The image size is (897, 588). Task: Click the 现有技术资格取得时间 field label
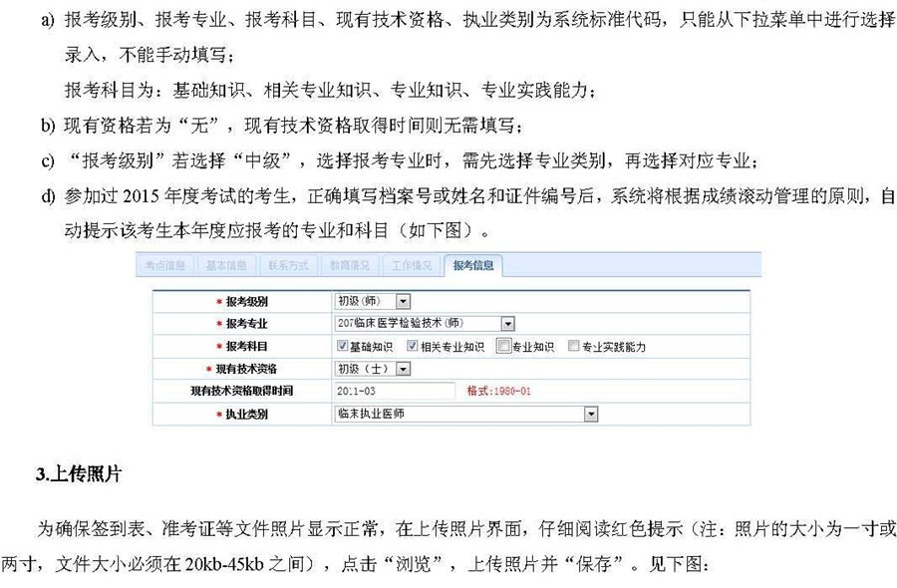click(241, 391)
